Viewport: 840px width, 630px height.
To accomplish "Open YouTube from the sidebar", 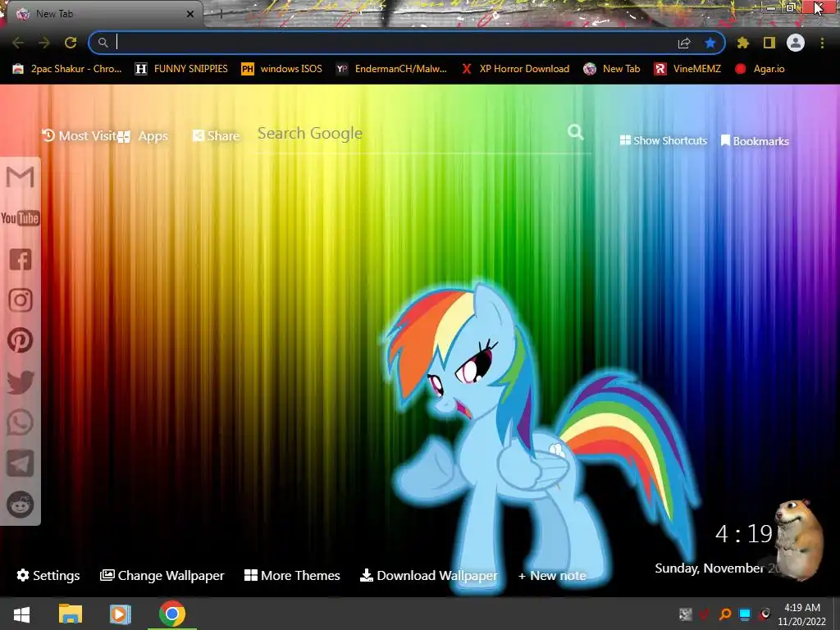I will pyautogui.click(x=21, y=218).
